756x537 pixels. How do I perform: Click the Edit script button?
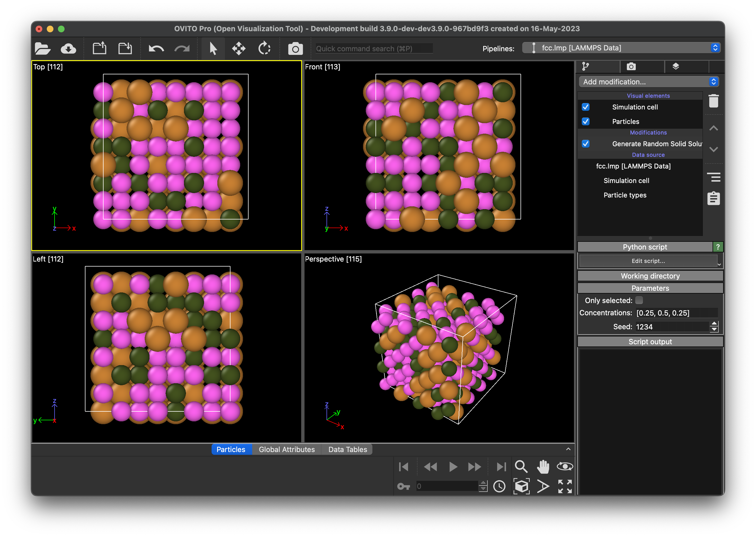coord(648,261)
